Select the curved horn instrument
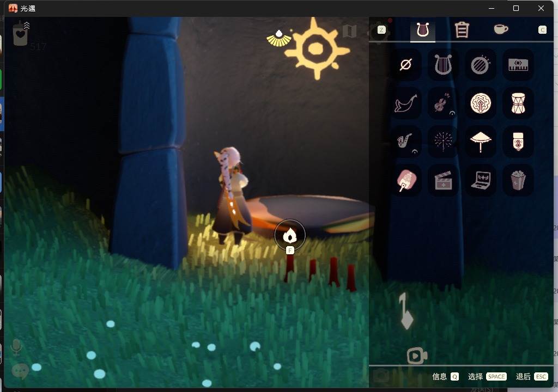 point(406,103)
